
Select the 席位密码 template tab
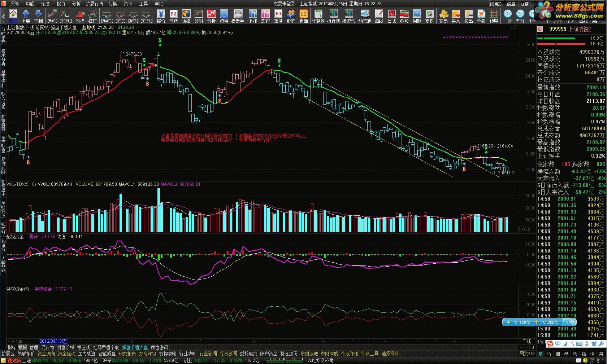click(159, 347)
